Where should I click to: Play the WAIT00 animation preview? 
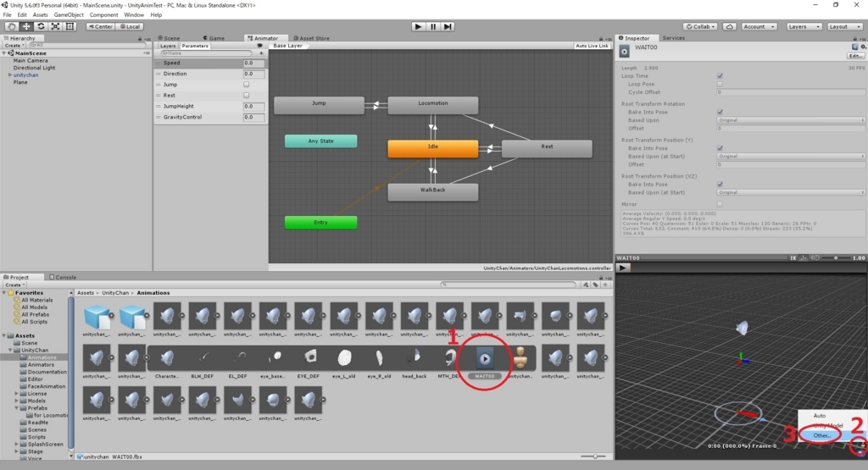click(623, 268)
